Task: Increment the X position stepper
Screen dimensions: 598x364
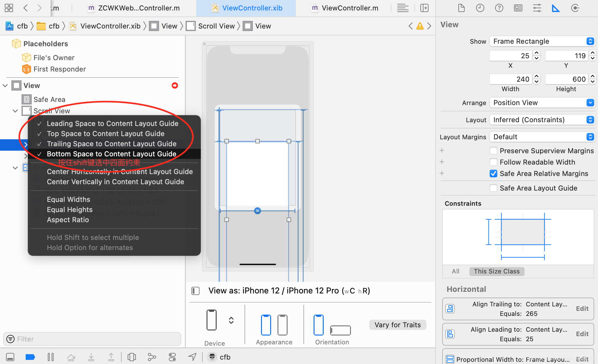Action: pos(537,53)
